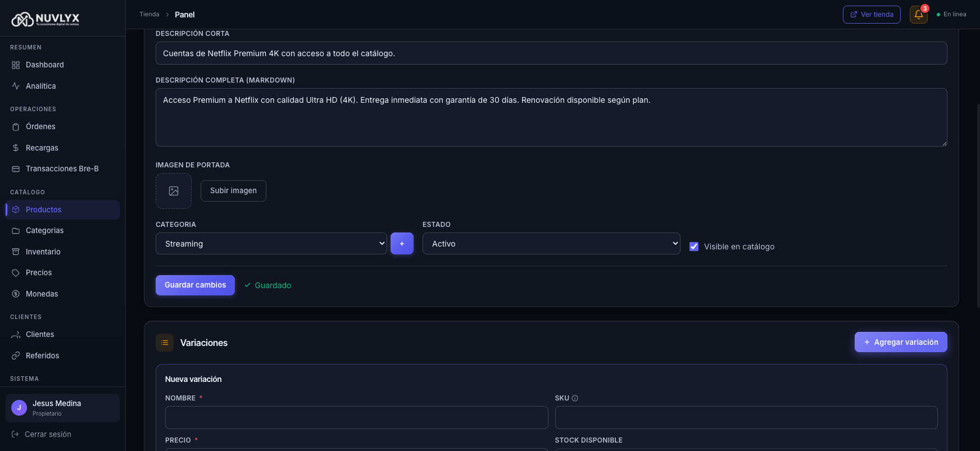Click the Transacciones Bre-B card icon
This screenshot has width=980, height=451.
(x=16, y=169)
